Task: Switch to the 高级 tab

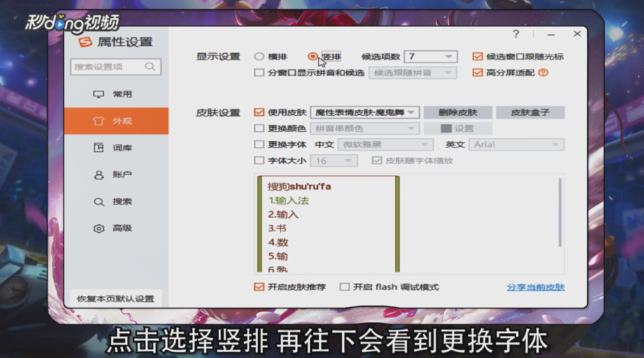Action: click(x=116, y=228)
